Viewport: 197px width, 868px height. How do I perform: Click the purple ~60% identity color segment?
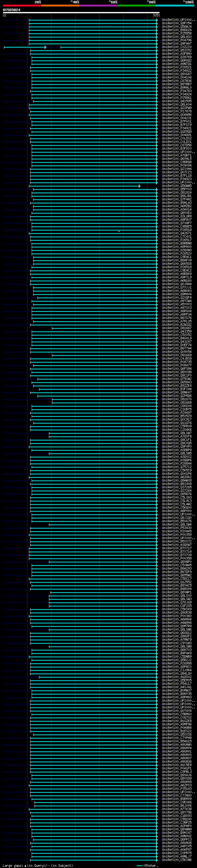click(99, 6)
